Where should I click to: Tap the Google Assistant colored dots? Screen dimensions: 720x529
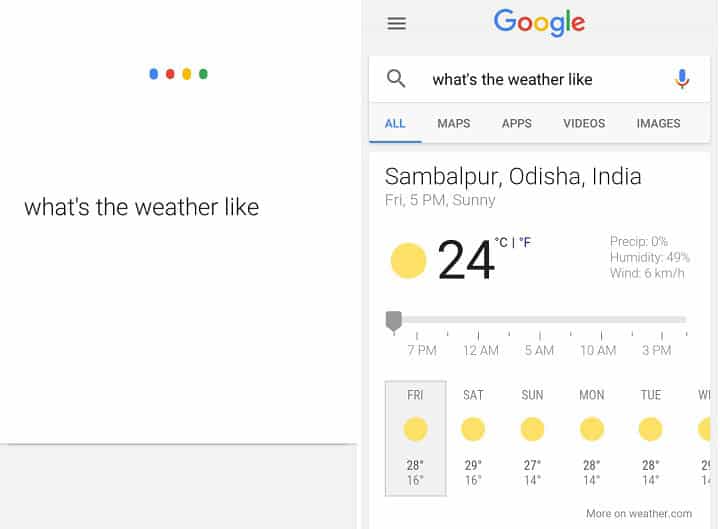(x=179, y=74)
